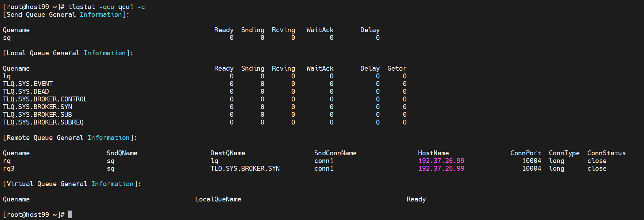
Task: Click the HostName IP address for queue rq3
Action: coord(441,169)
